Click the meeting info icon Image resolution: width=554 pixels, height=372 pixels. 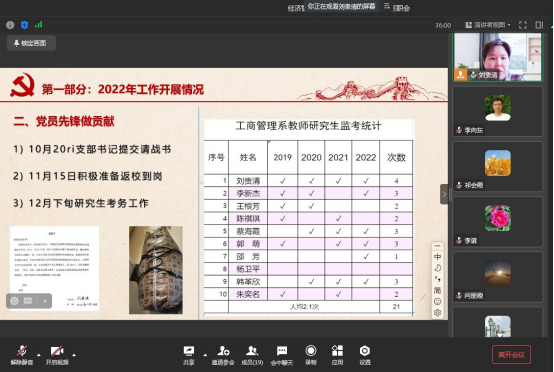point(10,25)
